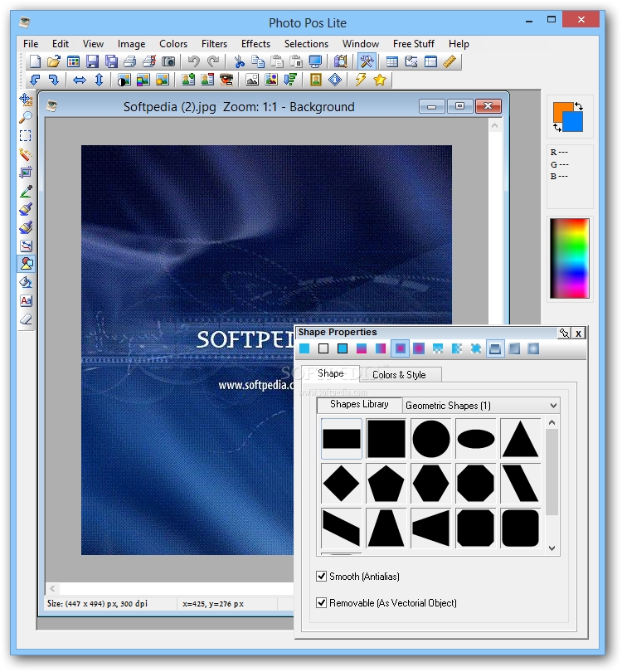The height and width of the screenshot is (672, 622).
Task: Open a file with the folder icon
Action: [54, 61]
